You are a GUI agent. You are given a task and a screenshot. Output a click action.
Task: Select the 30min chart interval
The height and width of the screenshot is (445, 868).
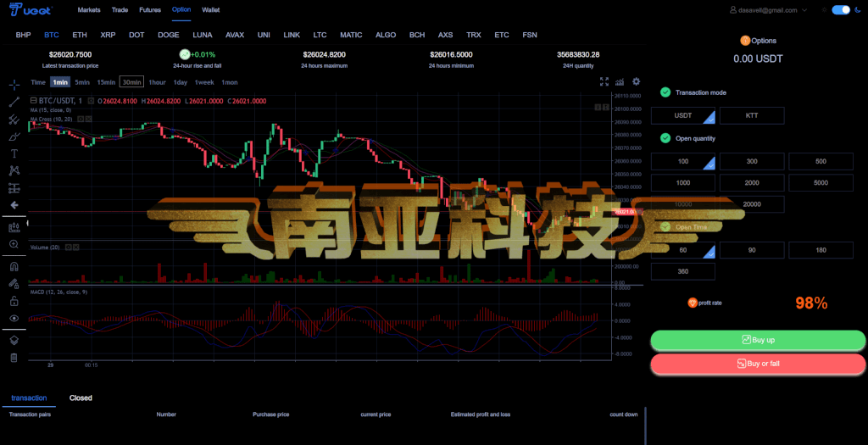coord(131,82)
